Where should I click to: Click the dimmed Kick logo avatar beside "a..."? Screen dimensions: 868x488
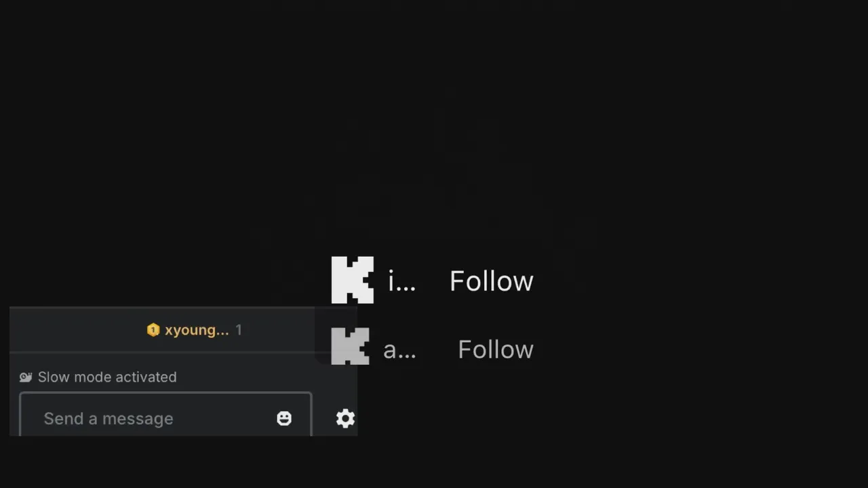[x=350, y=346]
